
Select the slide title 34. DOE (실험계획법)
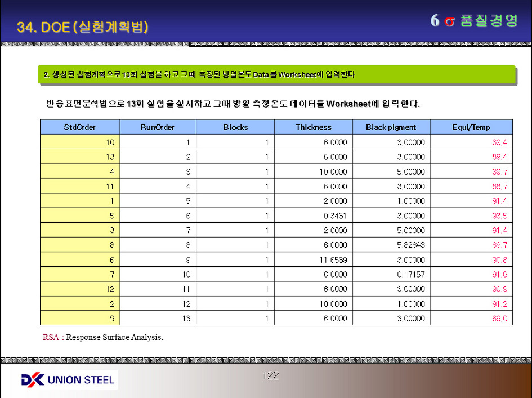(x=83, y=27)
